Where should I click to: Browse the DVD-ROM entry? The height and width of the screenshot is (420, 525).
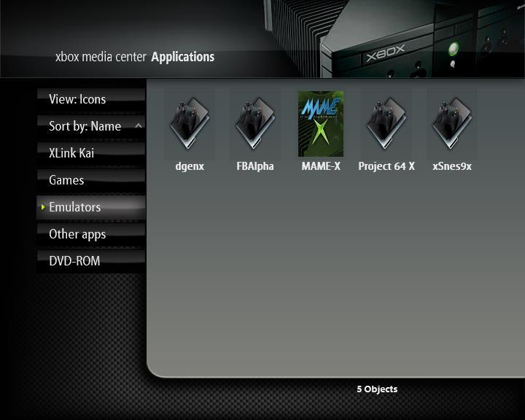(x=91, y=261)
